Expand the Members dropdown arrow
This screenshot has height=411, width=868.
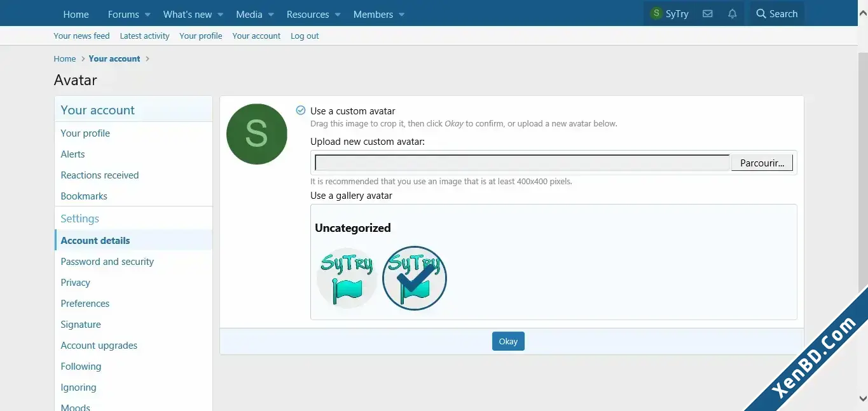[401, 15]
